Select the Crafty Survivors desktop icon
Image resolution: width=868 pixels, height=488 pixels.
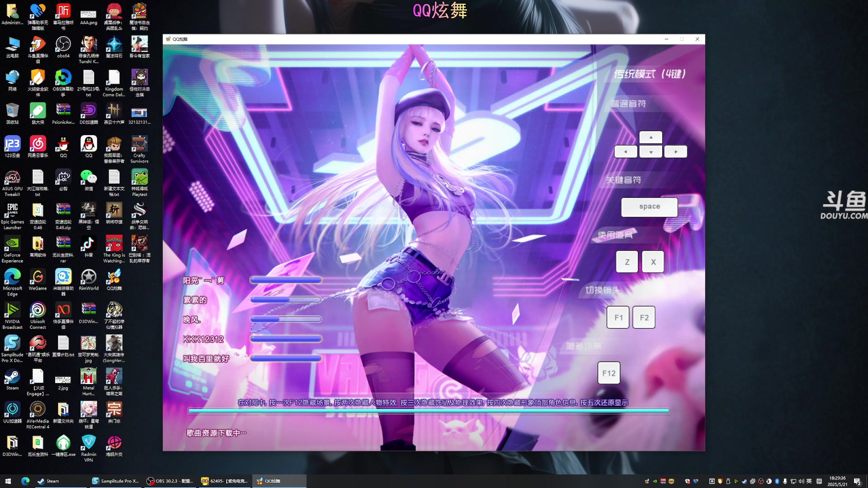click(139, 149)
